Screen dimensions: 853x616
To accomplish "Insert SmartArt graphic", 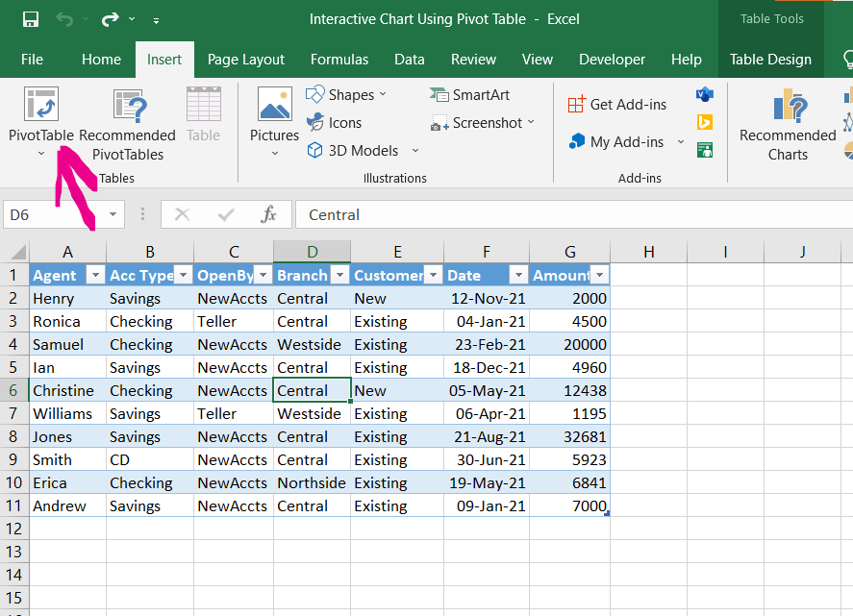I will click(x=469, y=95).
